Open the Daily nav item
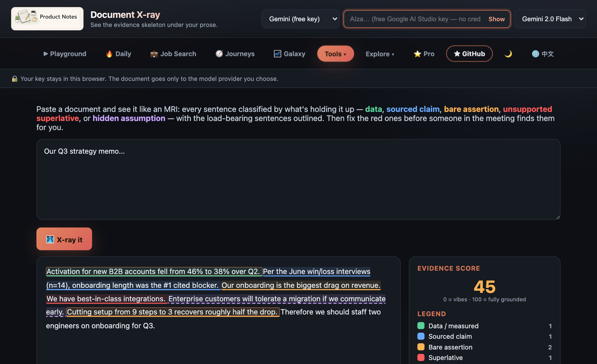Image resolution: width=597 pixels, height=364 pixels. pyautogui.click(x=118, y=54)
